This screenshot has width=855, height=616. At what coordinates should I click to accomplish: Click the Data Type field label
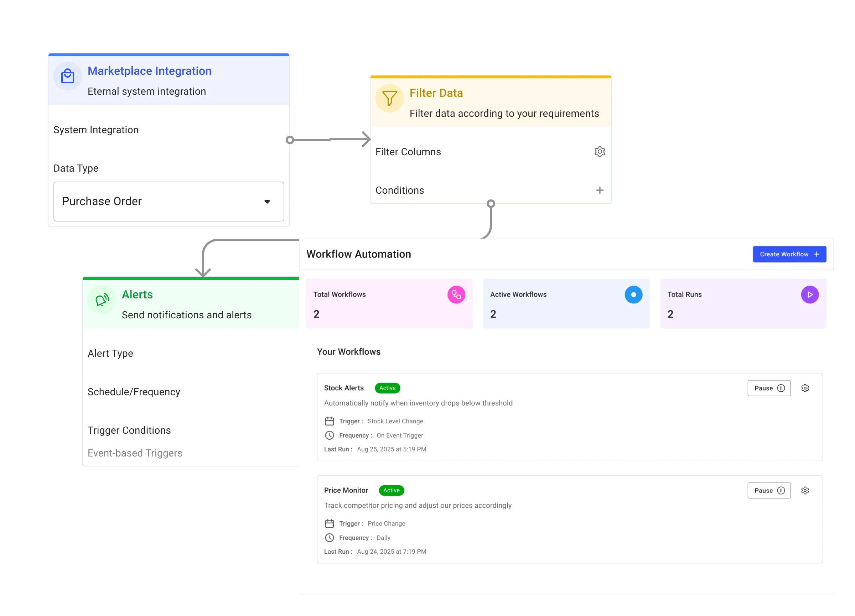(x=76, y=168)
